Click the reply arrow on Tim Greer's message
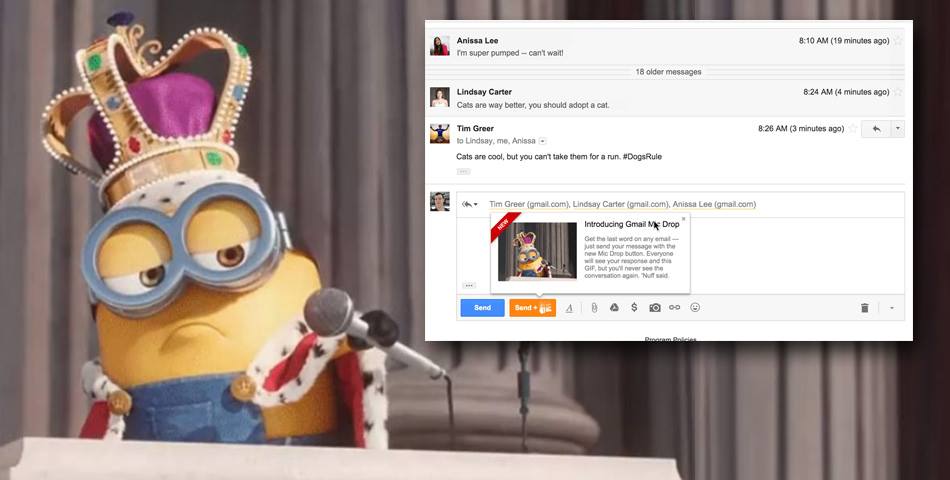The image size is (950, 480). pos(876,128)
